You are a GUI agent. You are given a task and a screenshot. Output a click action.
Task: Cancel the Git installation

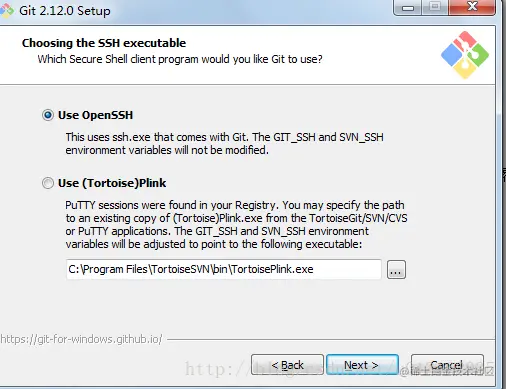[447, 365]
